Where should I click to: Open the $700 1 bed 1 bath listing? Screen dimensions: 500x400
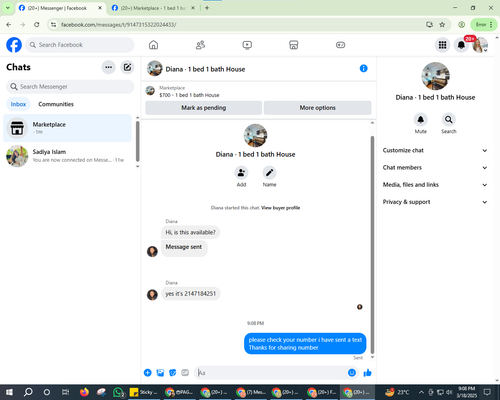click(189, 95)
